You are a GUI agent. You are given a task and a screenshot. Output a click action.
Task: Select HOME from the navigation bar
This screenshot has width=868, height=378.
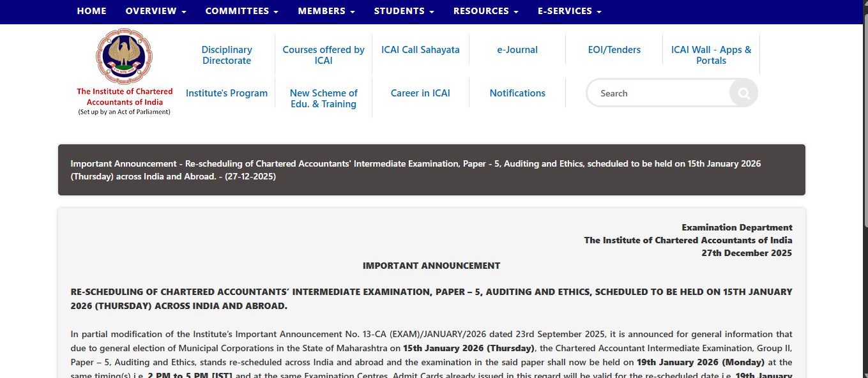coord(91,11)
